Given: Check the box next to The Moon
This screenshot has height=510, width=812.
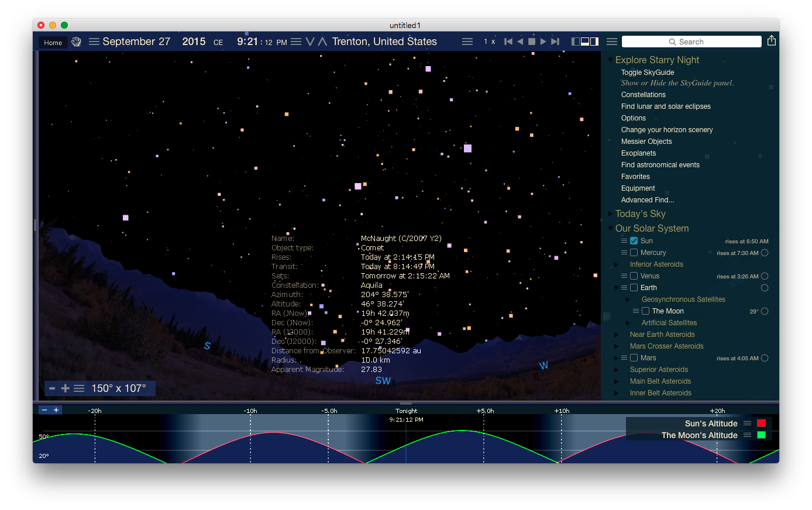Looking at the screenshot, I should coord(645,311).
